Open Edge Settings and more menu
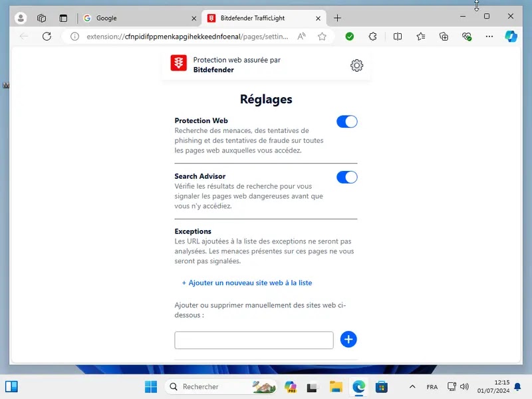Screen dimensions: 532x399 pos(489,37)
